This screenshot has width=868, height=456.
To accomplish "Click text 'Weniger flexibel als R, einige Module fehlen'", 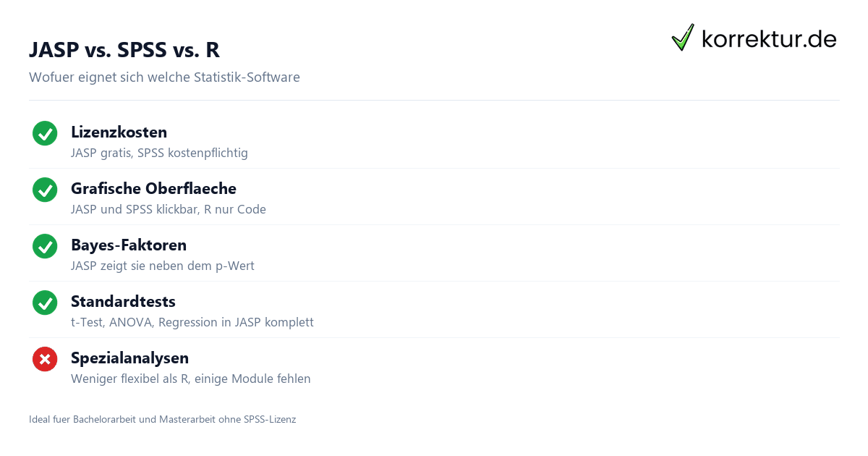I will pyautogui.click(x=191, y=379).
